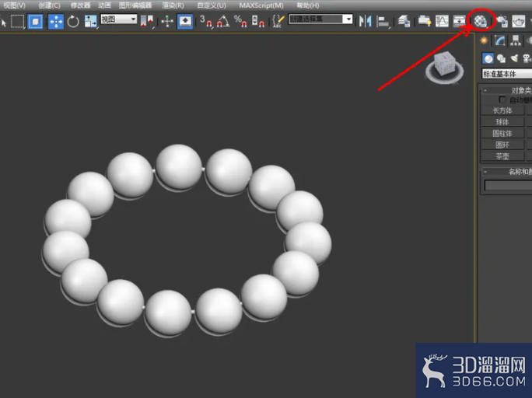
Task: Select the Cameras category icon
Action: click(x=527, y=58)
